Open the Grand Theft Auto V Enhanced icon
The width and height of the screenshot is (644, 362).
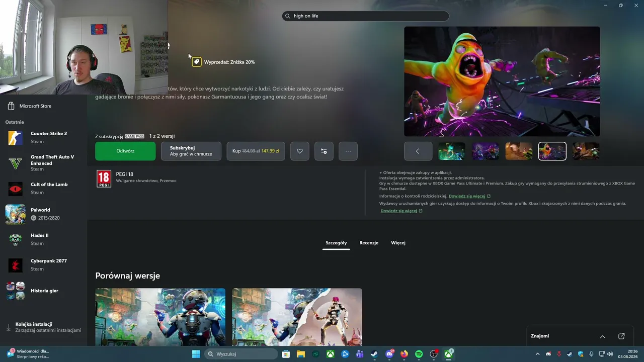pos(16,163)
